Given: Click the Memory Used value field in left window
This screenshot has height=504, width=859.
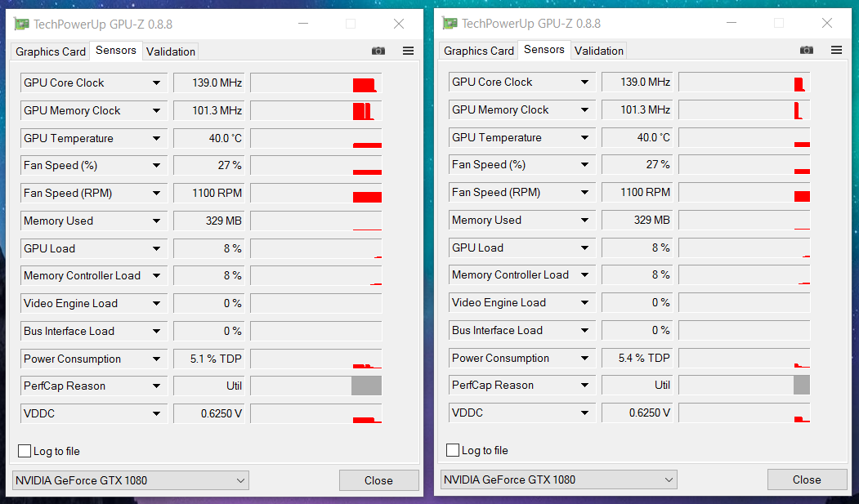Looking at the screenshot, I should 209,221.
